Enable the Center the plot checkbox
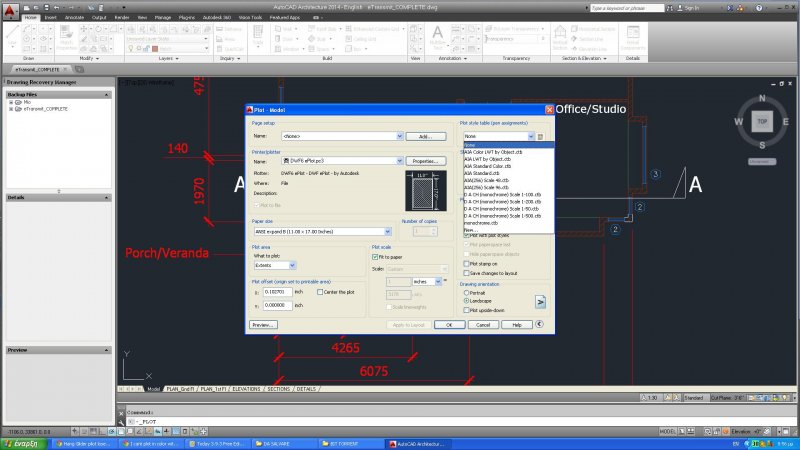The image size is (800, 450). 320,292
